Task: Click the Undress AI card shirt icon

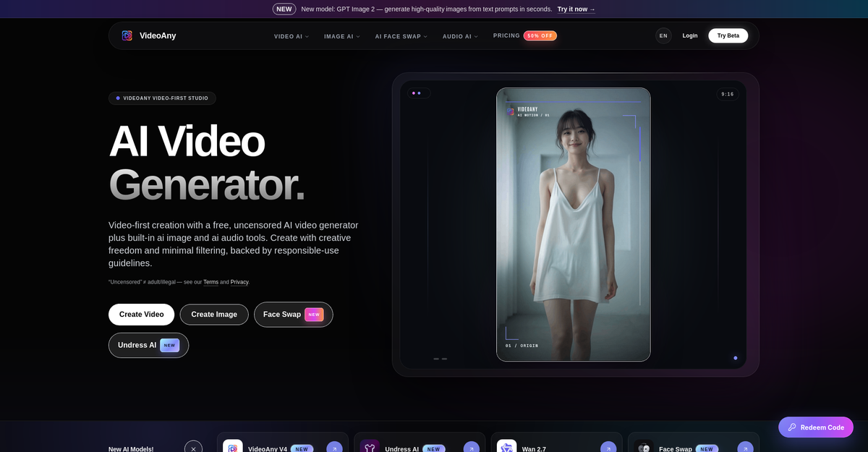Action: coord(370,446)
